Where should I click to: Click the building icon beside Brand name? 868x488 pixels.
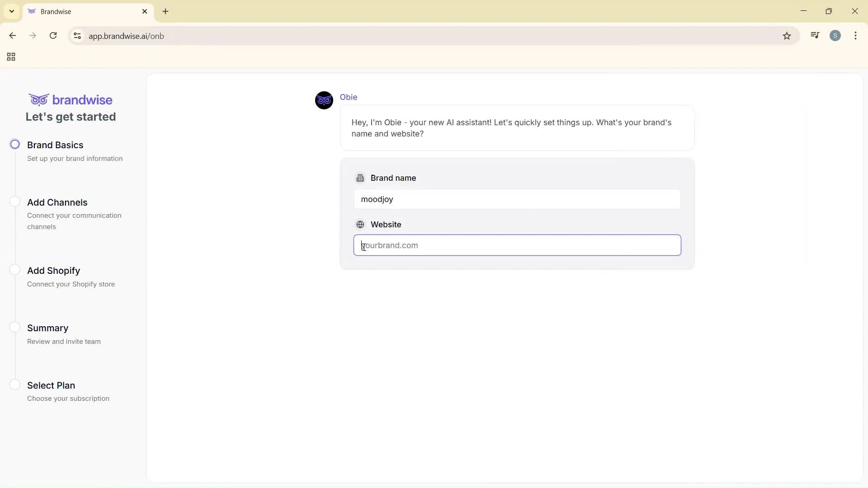360,178
